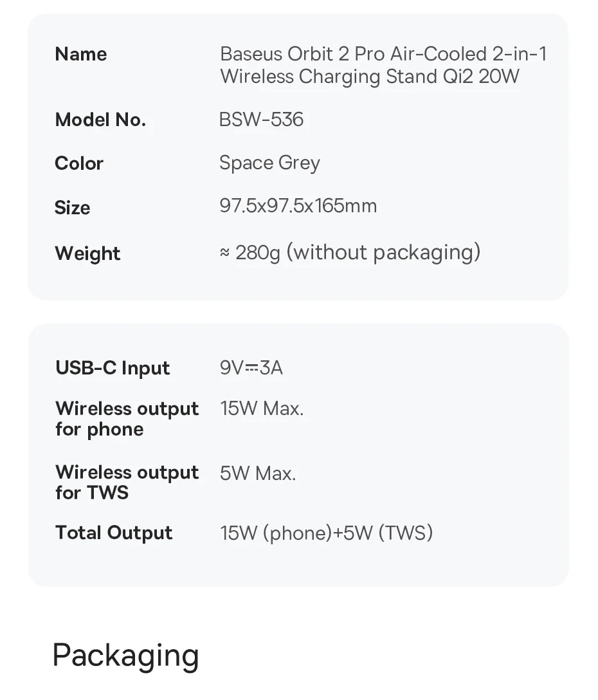Click the "Size" row label
The width and height of the screenshot is (598, 700).
pyautogui.click(x=73, y=208)
